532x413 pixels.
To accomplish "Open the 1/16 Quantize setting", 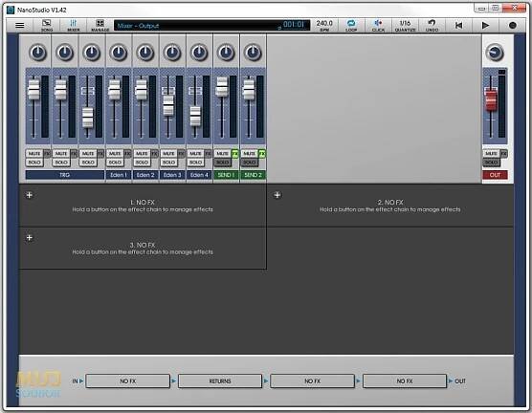I will 405,25.
